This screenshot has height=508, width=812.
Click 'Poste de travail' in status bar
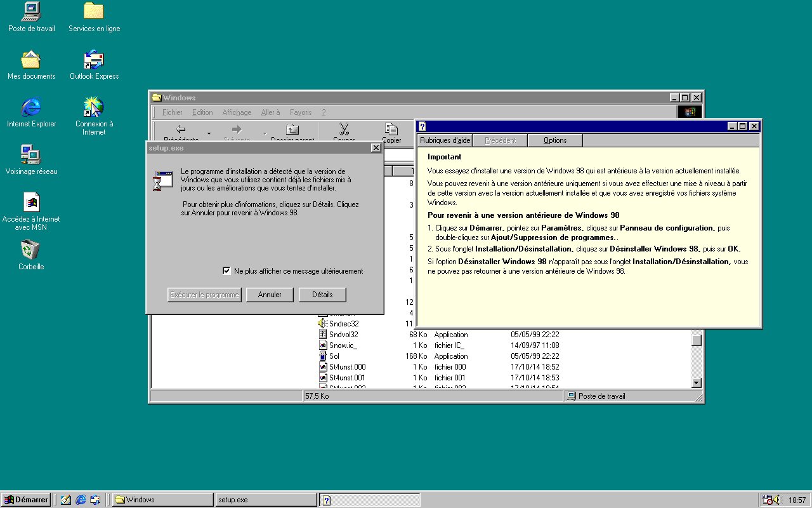(601, 396)
